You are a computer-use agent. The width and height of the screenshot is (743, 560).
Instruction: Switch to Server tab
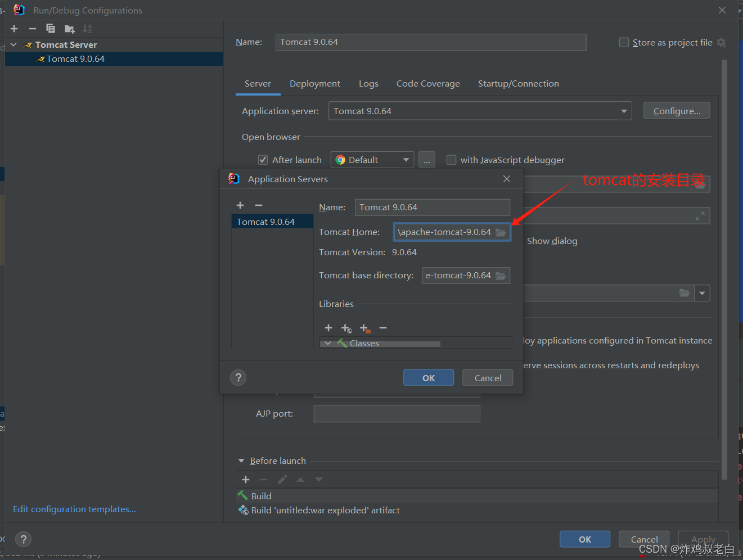[258, 84]
